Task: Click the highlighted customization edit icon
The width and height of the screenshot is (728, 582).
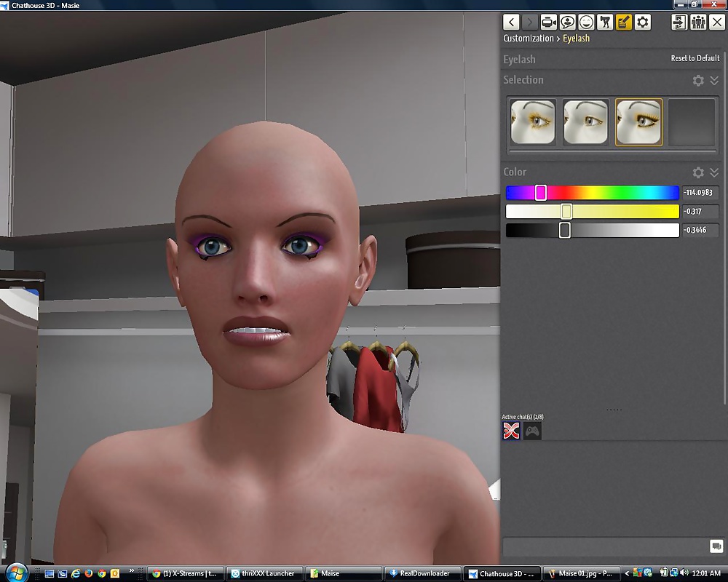Action: 624,23
